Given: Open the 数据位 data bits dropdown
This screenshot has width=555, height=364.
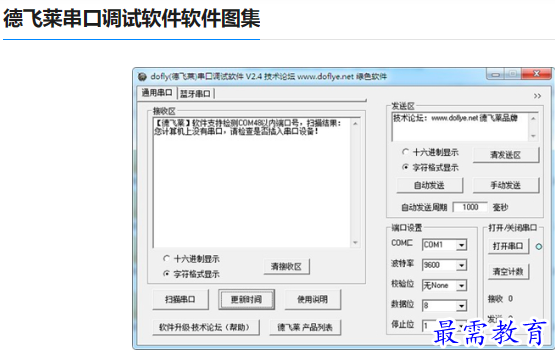Looking at the screenshot, I should pyautogui.click(x=461, y=306).
